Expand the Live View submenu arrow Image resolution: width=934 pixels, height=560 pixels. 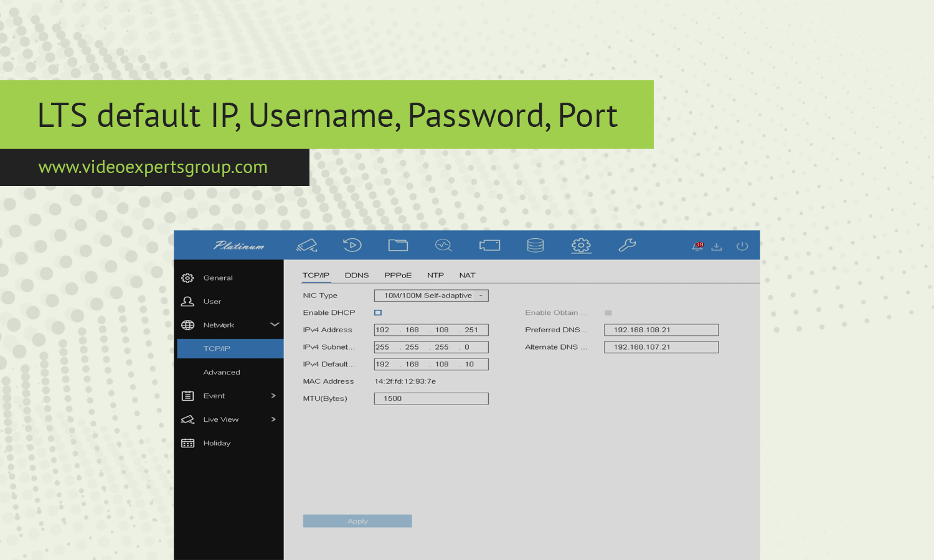click(x=273, y=419)
